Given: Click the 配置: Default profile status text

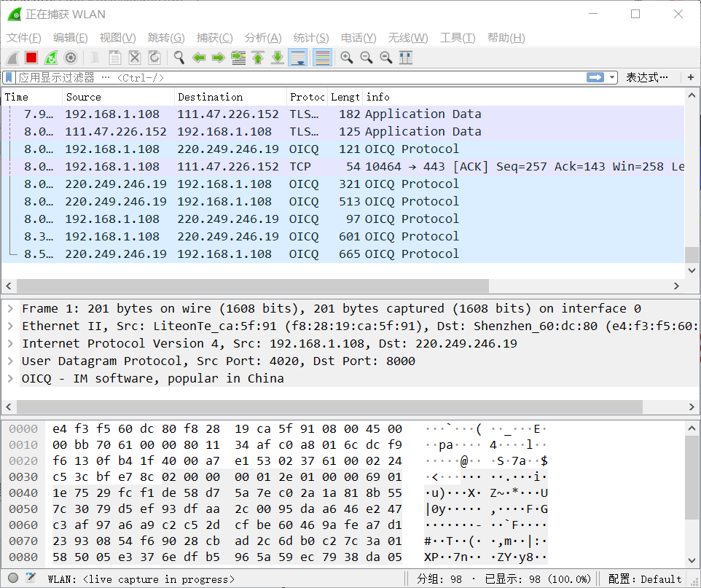Looking at the screenshot, I should (644, 579).
